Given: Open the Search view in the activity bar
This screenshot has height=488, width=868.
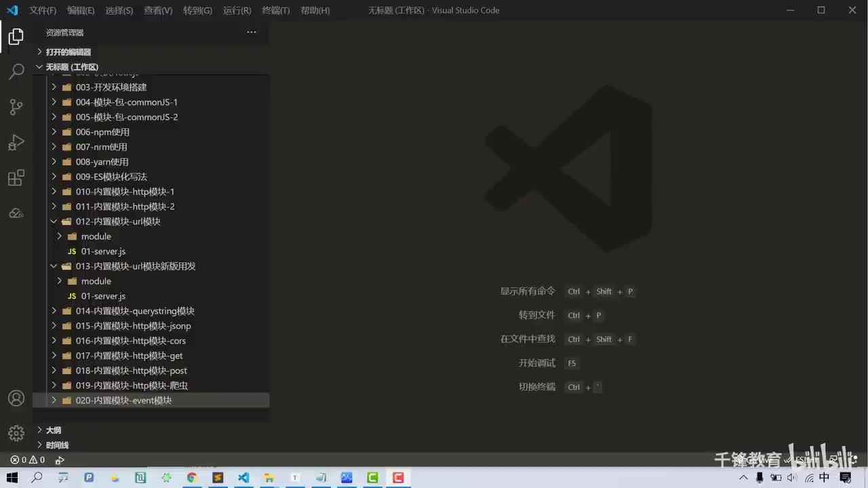Looking at the screenshot, I should point(16,71).
